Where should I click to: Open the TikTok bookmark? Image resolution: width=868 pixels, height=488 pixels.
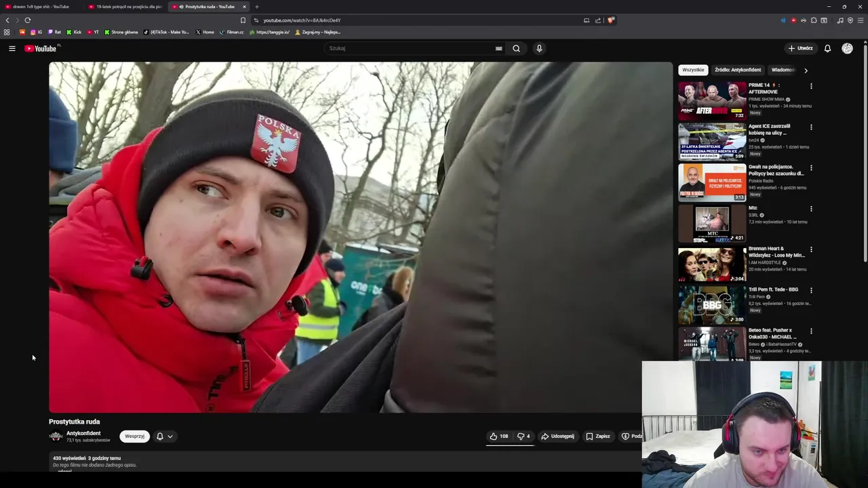pos(166,32)
